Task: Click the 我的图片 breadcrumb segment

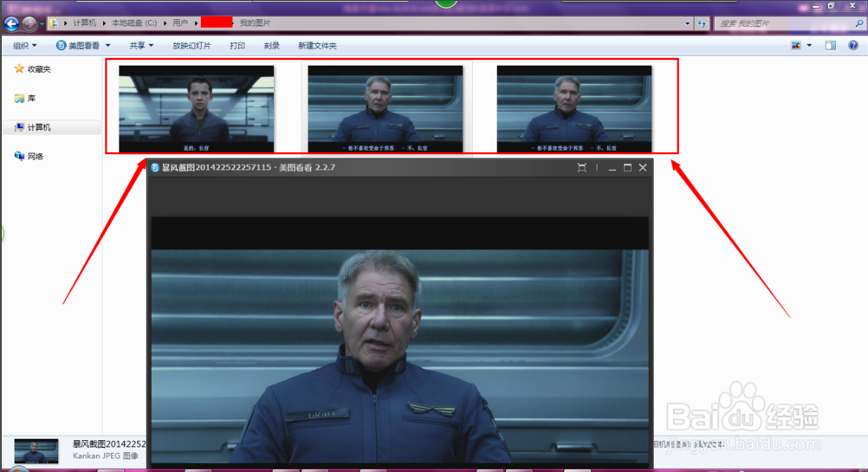Action: coord(255,23)
